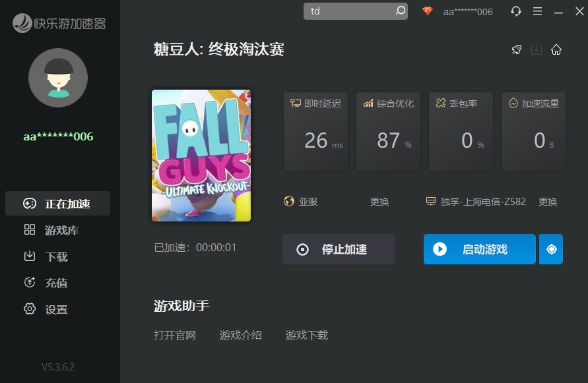Click the search magnifier icon

point(400,11)
